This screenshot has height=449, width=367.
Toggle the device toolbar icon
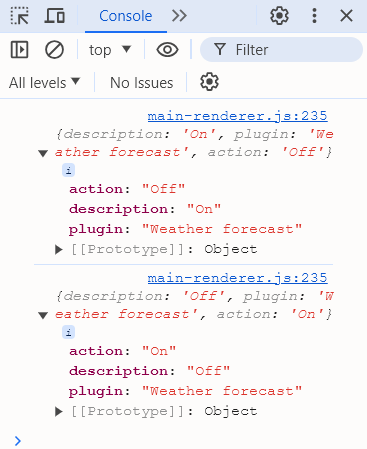pyautogui.click(x=54, y=16)
